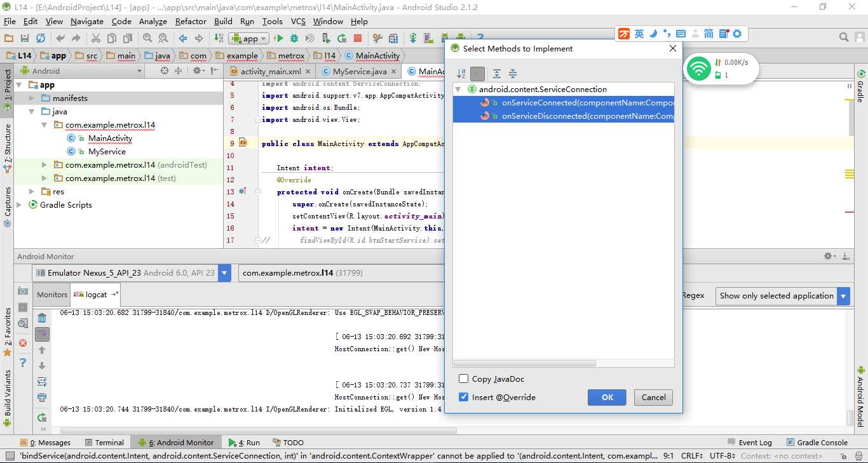868x463 pixels.
Task: Click Sort Alphabetically in Select Methods dialog
Action: click(462, 74)
